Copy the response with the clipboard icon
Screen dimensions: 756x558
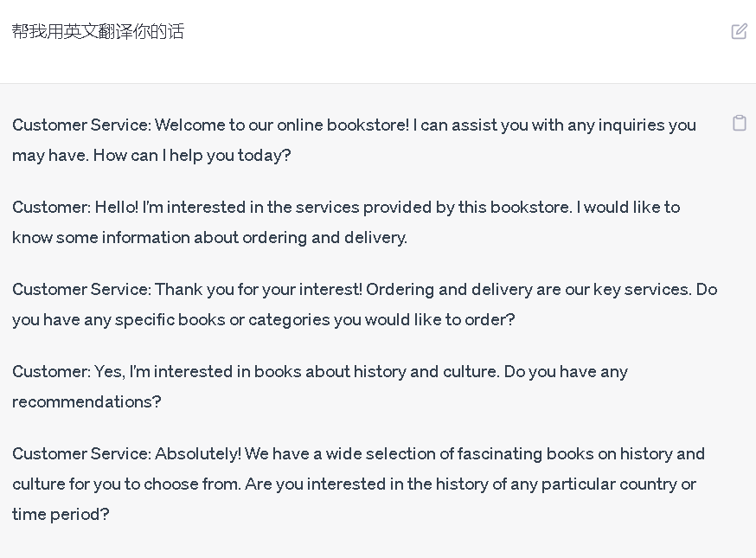pos(739,123)
